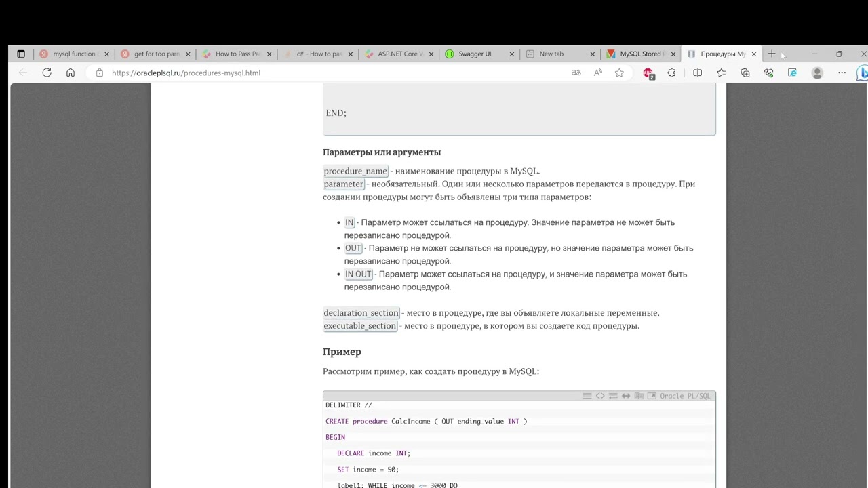Viewport: 868px width, 488px height.
Task: Click the END; line in code
Action: click(336, 113)
